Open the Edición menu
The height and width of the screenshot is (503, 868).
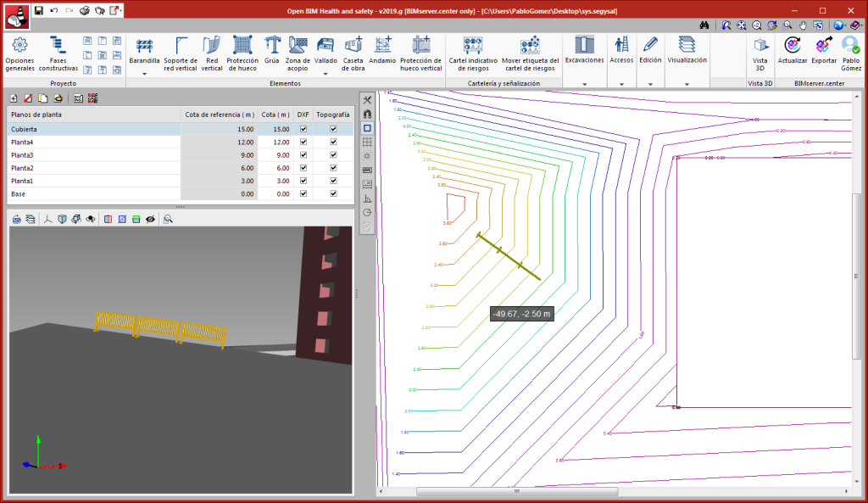coord(650,53)
